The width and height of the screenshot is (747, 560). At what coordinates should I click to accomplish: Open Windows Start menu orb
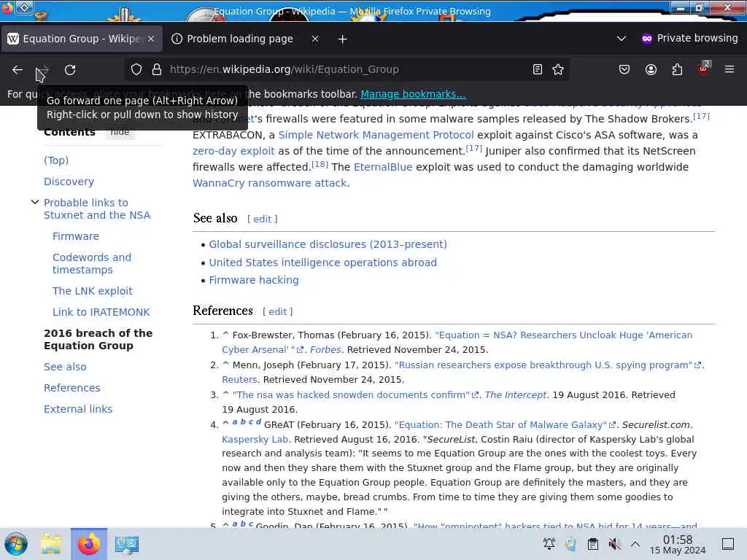pyautogui.click(x=16, y=544)
